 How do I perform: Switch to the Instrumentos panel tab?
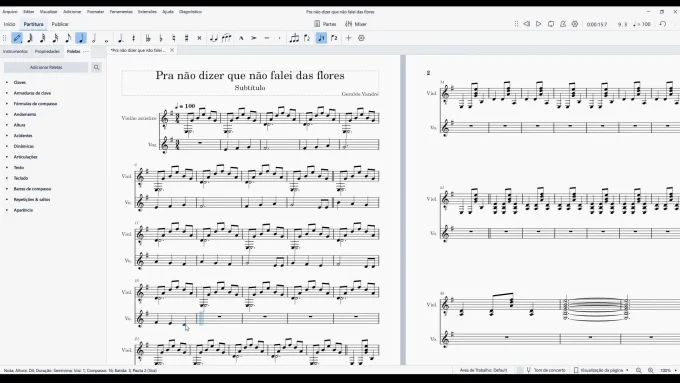15,51
